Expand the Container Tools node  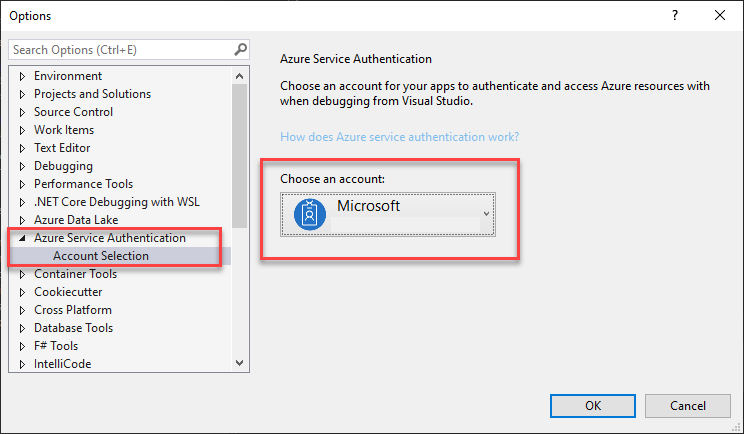tap(23, 274)
